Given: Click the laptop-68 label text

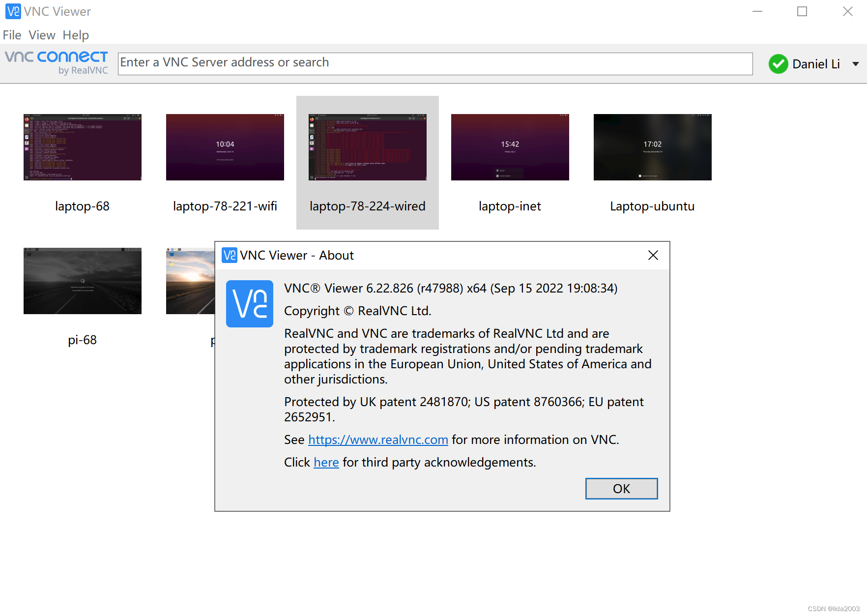Looking at the screenshot, I should click(x=82, y=206).
